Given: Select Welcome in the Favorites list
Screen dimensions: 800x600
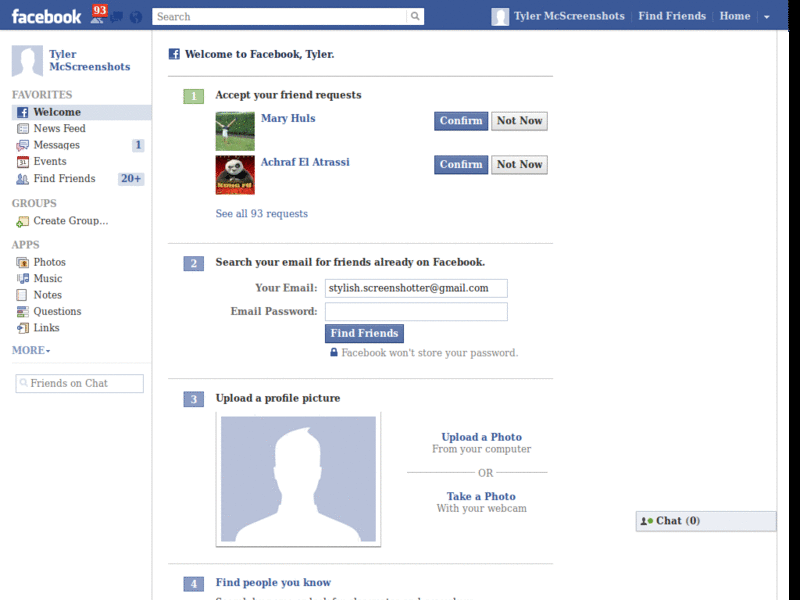Looking at the screenshot, I should click(x=55, y=111).
